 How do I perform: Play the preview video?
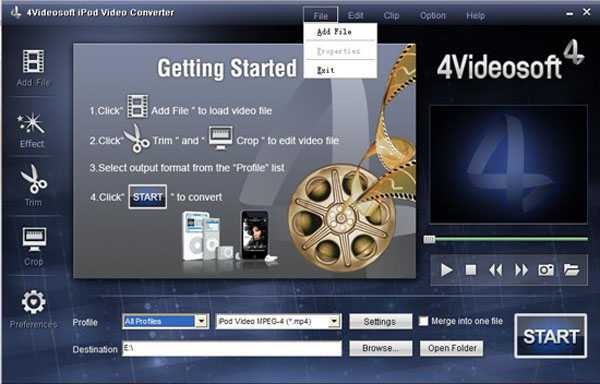pyautogui.click(x=446, y=270)
